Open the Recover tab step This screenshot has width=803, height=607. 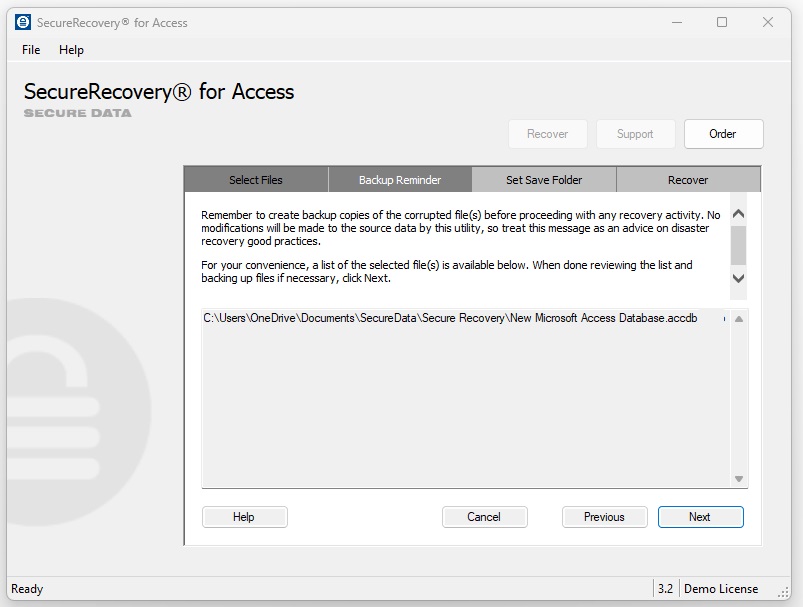coord(688,180)
